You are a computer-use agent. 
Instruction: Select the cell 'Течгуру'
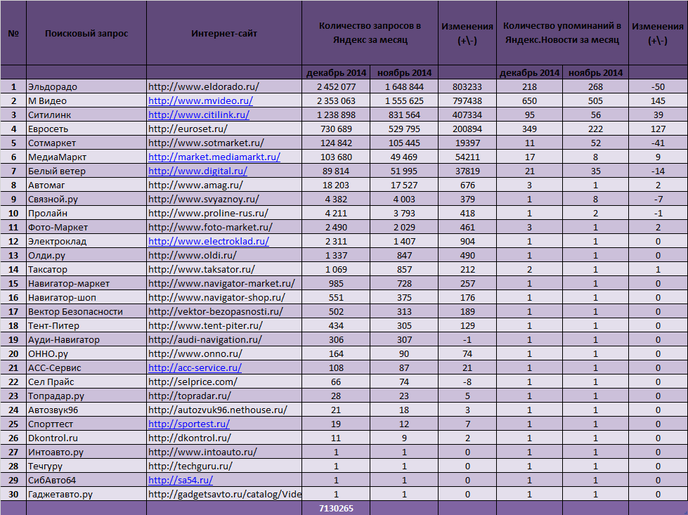(86, 466)
